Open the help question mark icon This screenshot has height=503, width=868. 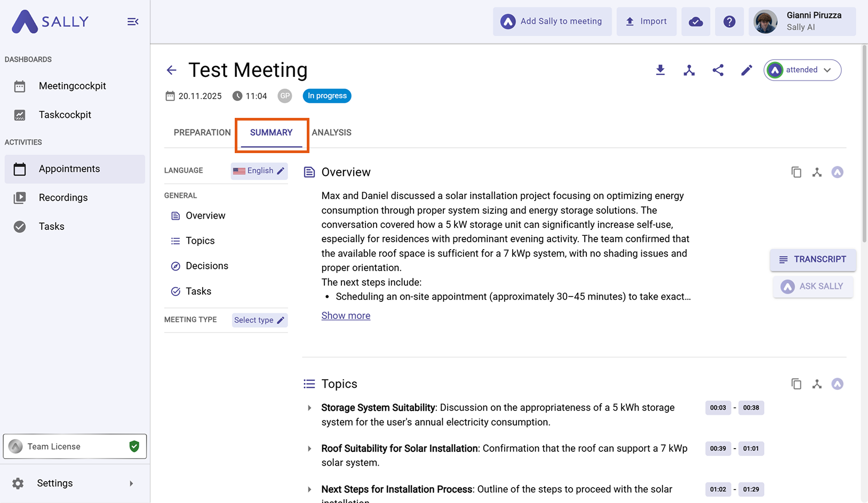click(729, 21)
